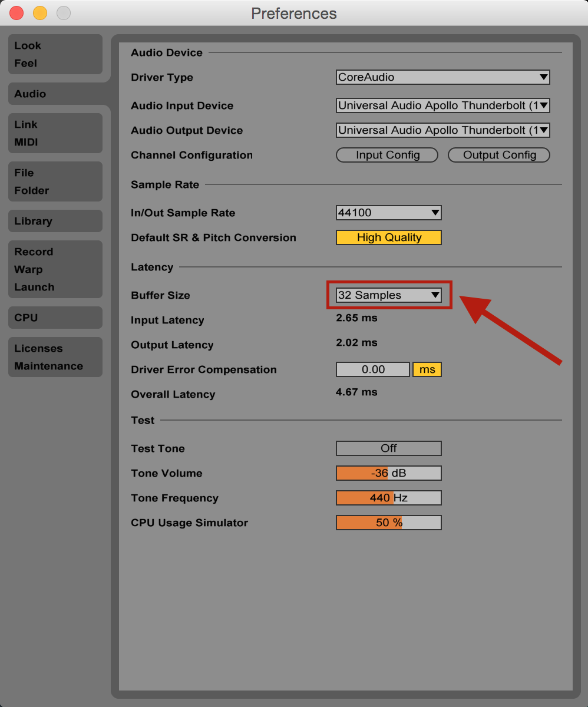Click the Output Config button
The image size is (588, 707).
[x=499, y=155]
